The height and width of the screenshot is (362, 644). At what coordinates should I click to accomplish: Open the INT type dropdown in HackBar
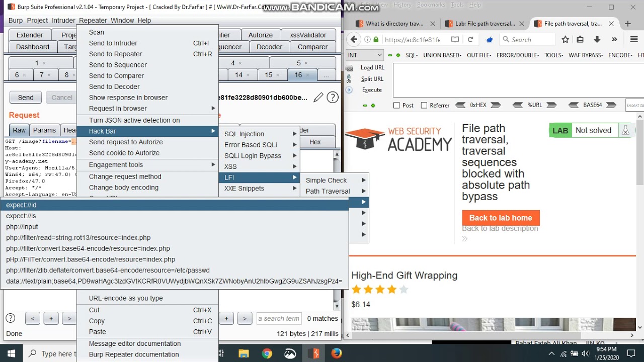click(x=365, y=55)
